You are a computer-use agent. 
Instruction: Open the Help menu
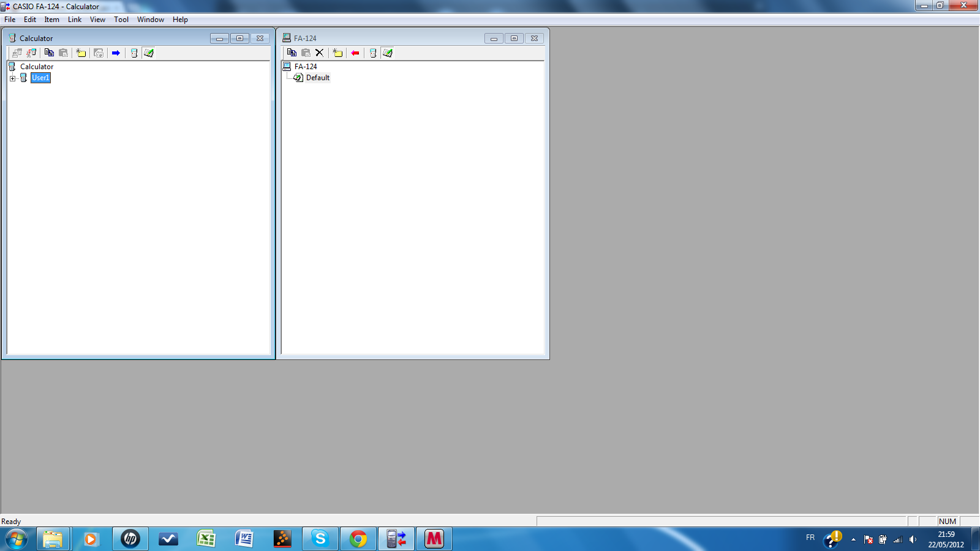(180, 20)
